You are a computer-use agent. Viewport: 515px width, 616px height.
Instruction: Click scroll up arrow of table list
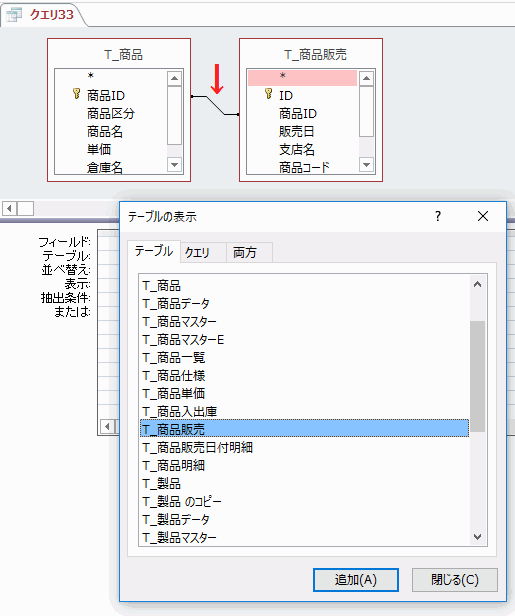478,284
